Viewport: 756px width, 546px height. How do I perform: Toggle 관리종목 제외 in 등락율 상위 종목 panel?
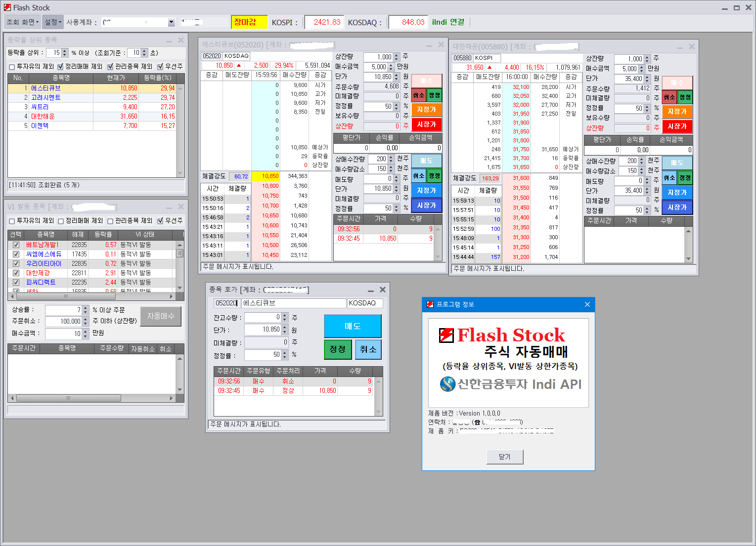point(110,67)
